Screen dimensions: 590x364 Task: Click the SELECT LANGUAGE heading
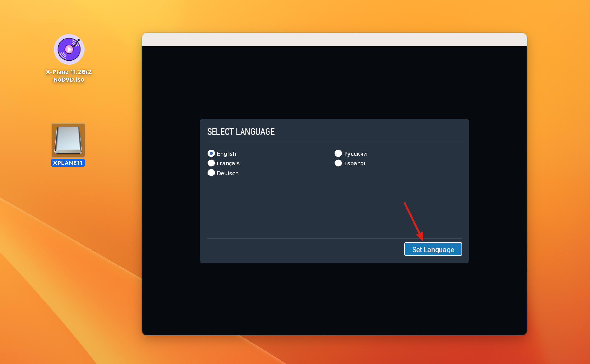(x=241, y=132)
